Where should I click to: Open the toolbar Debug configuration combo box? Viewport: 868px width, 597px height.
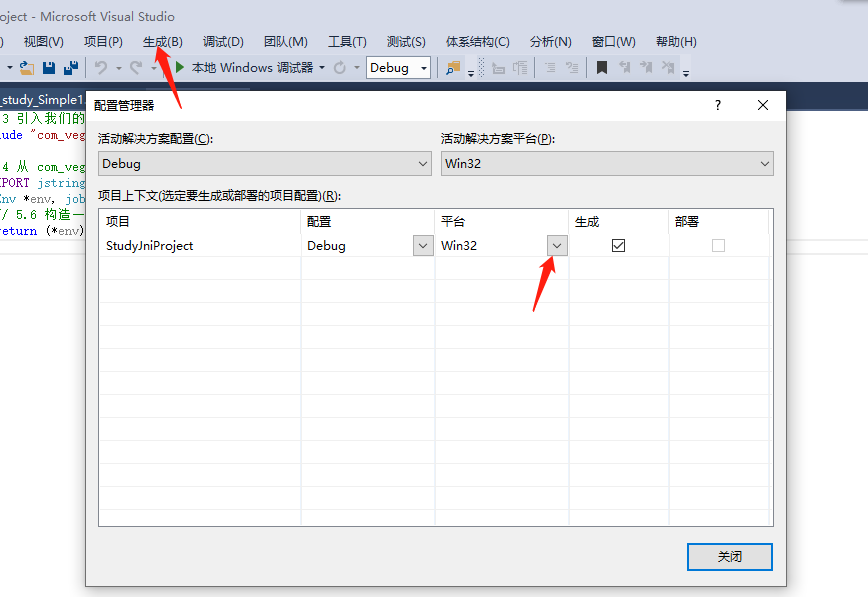click(398, 68)
